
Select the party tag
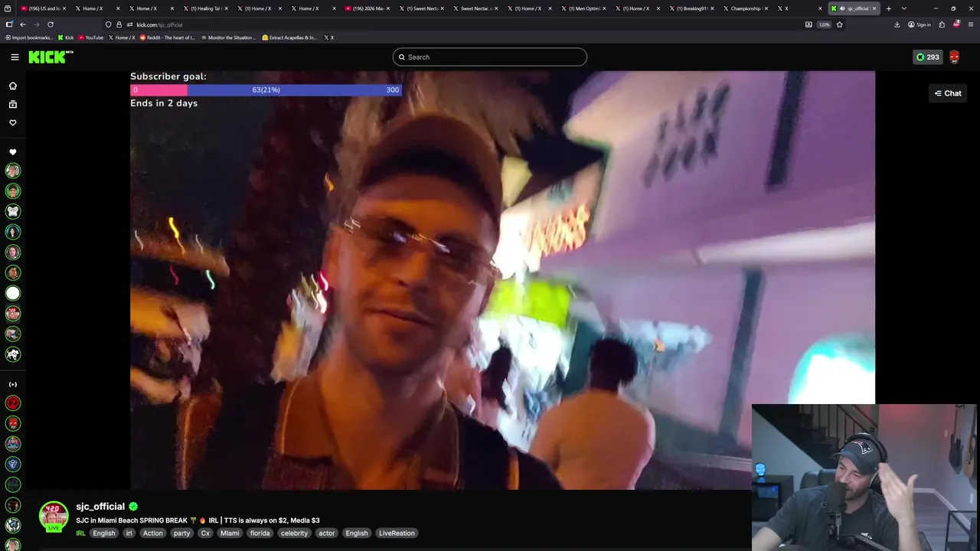pos(181,533)
